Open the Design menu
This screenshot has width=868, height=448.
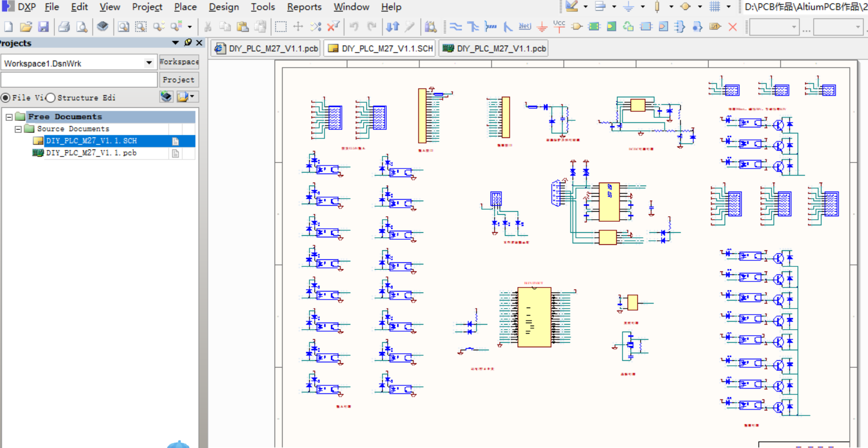[224, 7]
